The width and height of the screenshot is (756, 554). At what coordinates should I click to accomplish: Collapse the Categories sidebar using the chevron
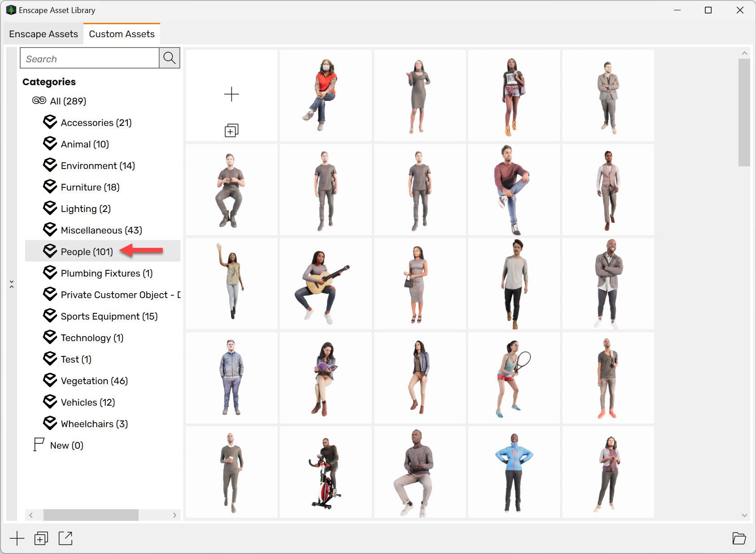click(x=12, y=283)
